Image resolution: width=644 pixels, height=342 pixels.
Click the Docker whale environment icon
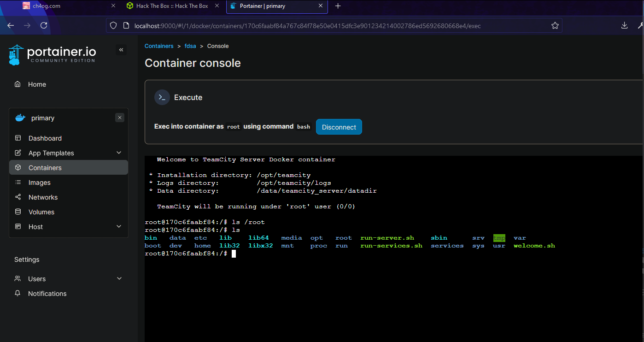[x=20, y=118]
